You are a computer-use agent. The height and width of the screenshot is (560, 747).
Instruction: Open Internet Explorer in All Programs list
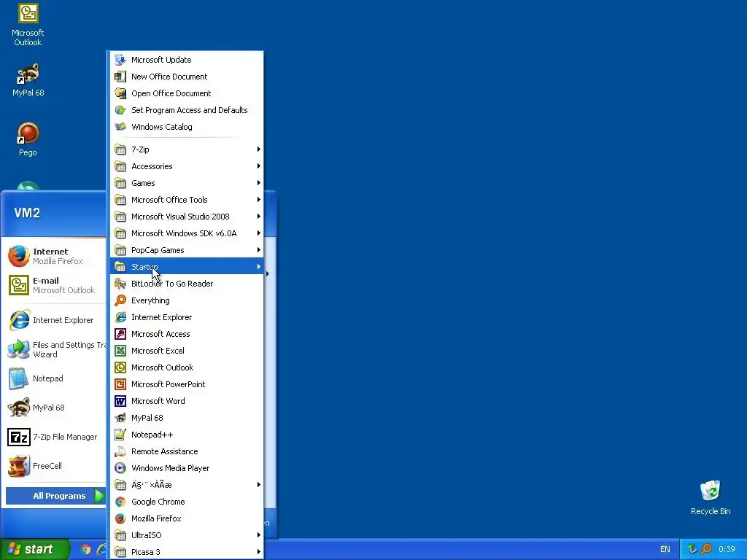187,317
